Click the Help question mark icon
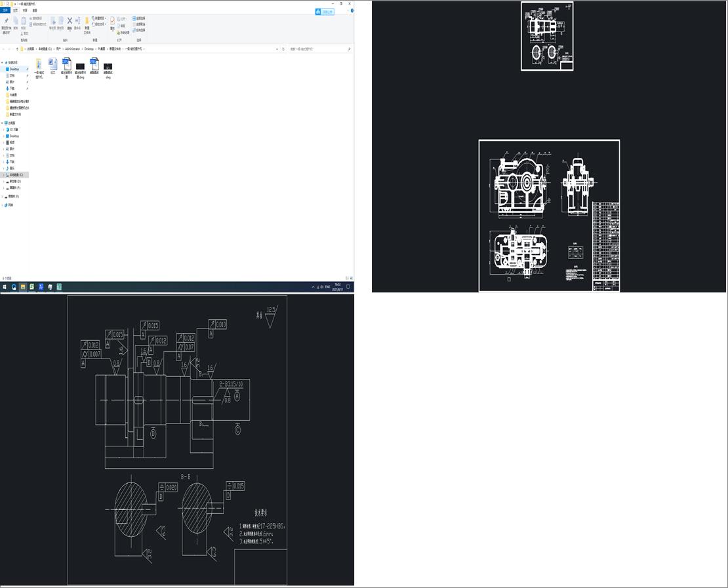This screenshot has height=588, width=728. 352,10
